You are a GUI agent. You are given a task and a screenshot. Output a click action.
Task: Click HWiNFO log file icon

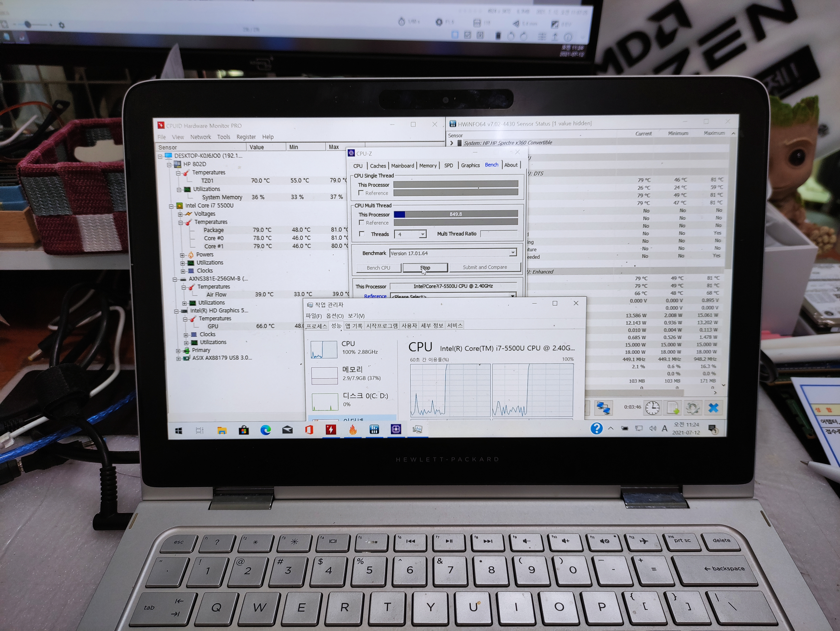[x=672, y=408]
